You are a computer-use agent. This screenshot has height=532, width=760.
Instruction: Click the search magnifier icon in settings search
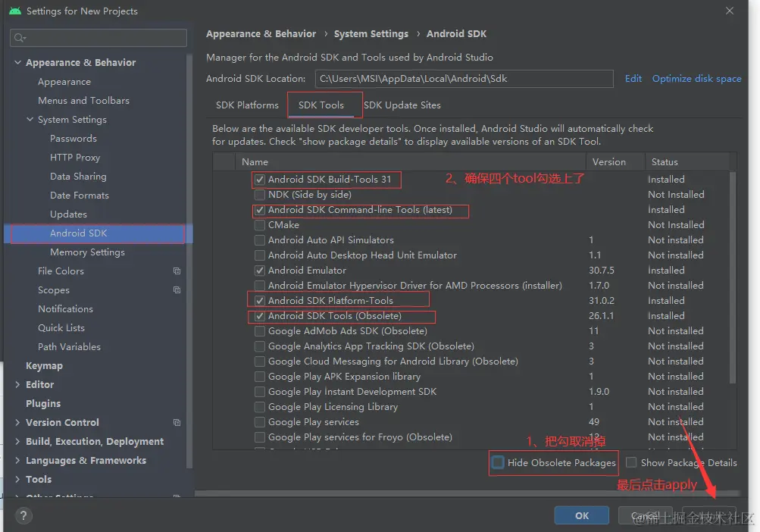point(20,38)
